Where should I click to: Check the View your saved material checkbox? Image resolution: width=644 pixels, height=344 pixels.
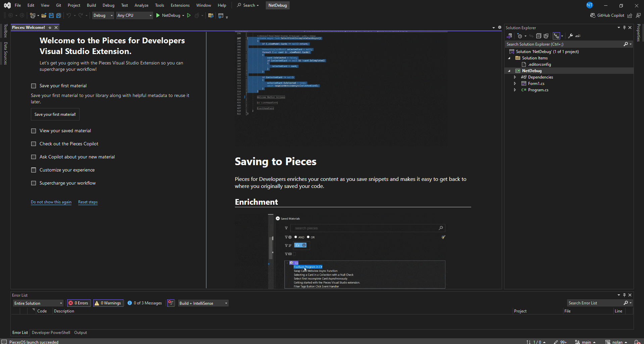pyautogui.click(x=34, y=131)
